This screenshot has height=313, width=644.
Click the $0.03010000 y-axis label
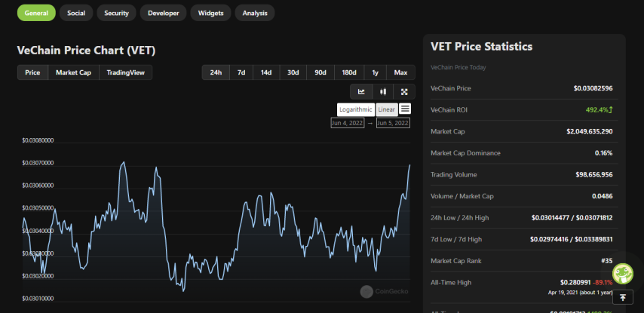click(x=38, y=299)
